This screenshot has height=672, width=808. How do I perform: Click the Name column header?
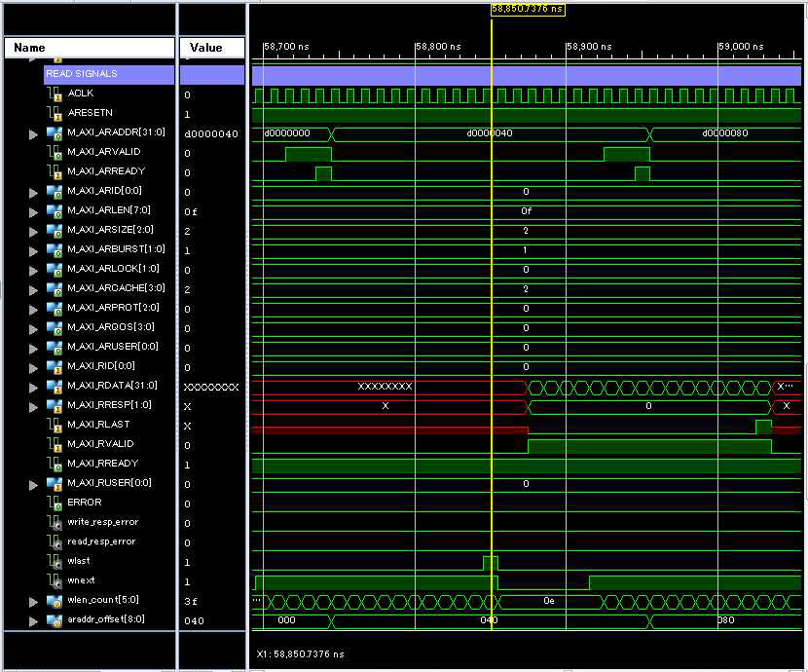(88, 48)
